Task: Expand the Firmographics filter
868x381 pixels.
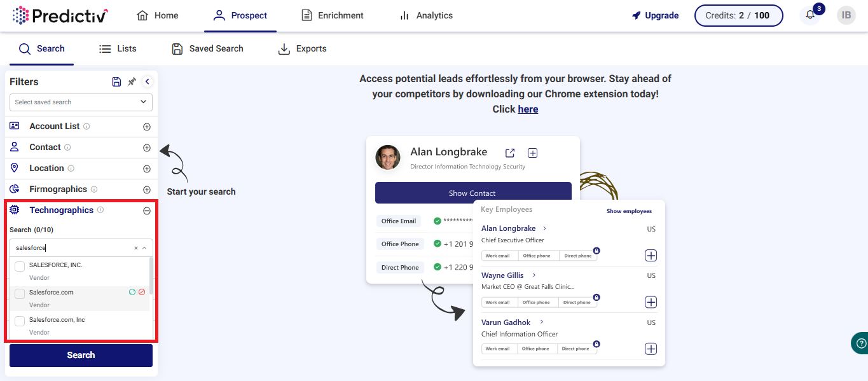Action: tap(147, 190)
